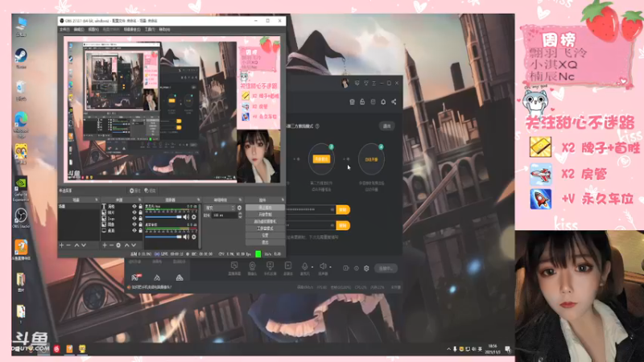
Task: Move source up with arrow icon
Action: 126,245
